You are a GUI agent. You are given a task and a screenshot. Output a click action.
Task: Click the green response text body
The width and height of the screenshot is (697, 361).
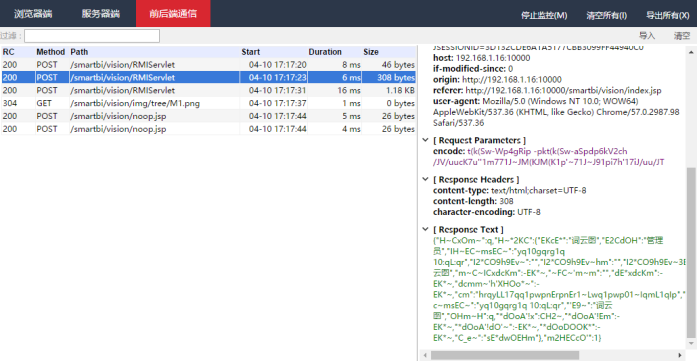pyautogui.click(x=559, y=289)
